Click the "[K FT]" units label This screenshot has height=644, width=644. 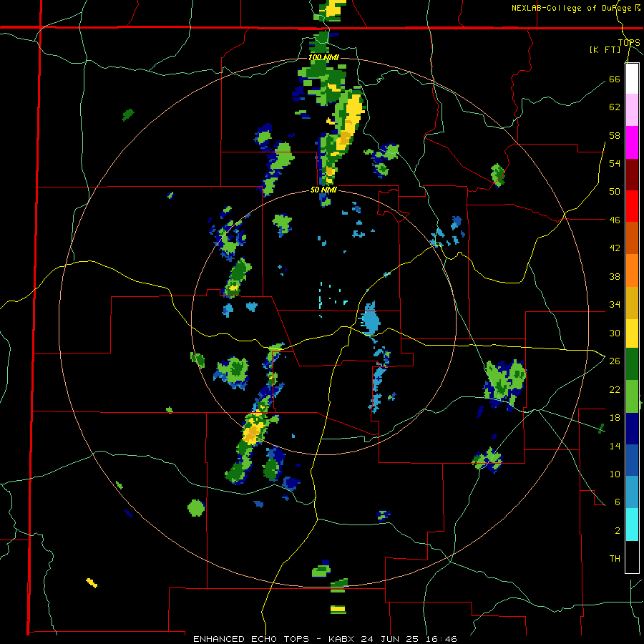tap(605, 50)
